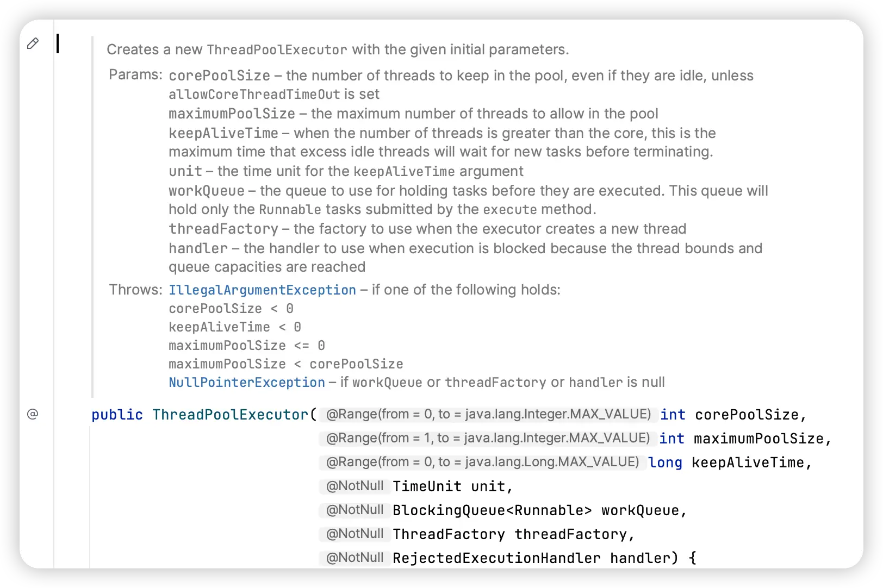The width and height of the screenshot is (883, 588).
Task: Click the workQueue parameter name in the signature
Action: point(640,510)
